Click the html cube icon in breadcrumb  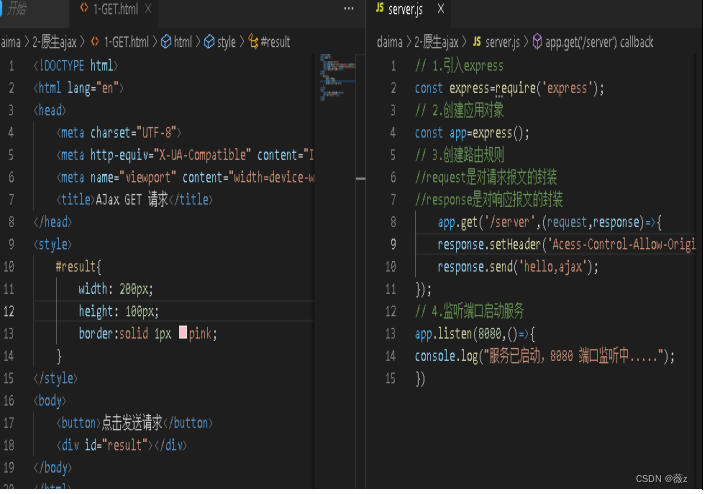coord(166,42)
